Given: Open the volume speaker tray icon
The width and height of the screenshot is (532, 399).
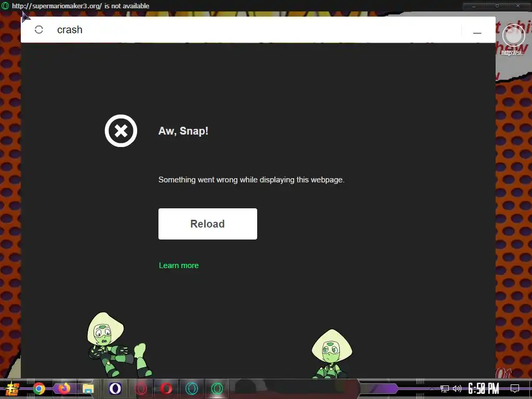Looking at the screenshot, I should pyautogui.click(x=457, y=389).
